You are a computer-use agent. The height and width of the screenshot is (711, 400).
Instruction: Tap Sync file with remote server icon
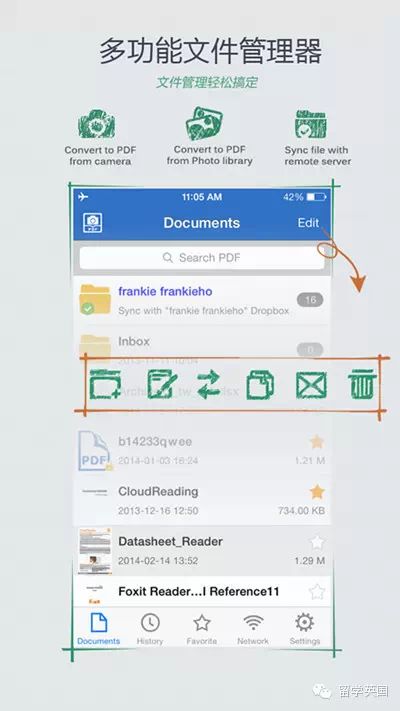[x=311, y=124]
